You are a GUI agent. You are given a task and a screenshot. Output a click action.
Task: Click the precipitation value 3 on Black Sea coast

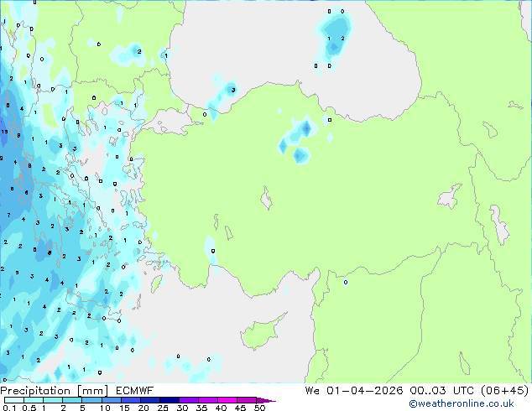(x=233, y=90)
